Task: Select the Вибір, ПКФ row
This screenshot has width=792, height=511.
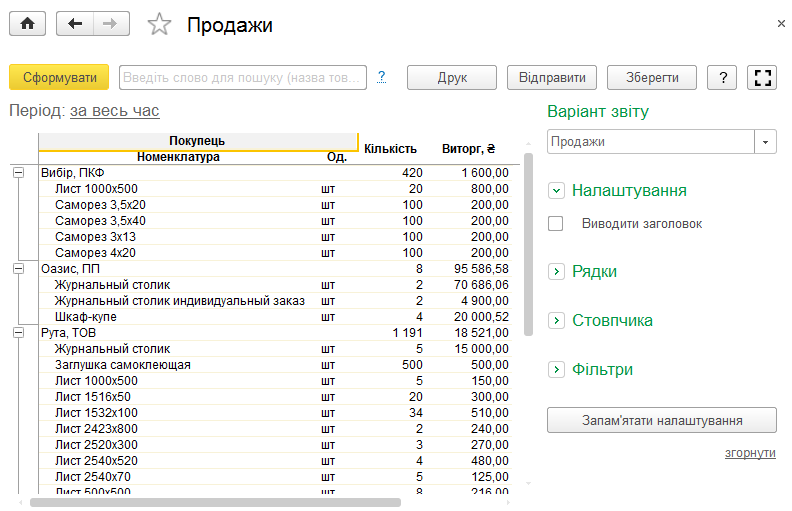Action: coord(275,173)
